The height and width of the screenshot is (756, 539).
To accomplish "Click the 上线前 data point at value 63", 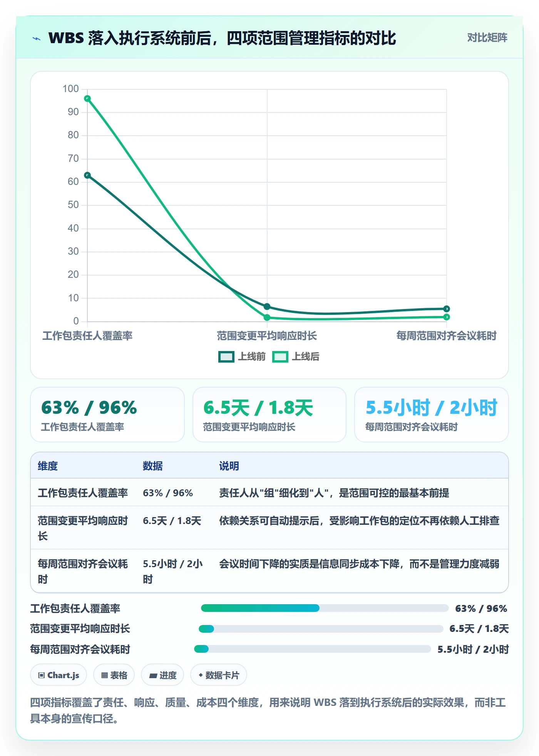I will [87, 175].
